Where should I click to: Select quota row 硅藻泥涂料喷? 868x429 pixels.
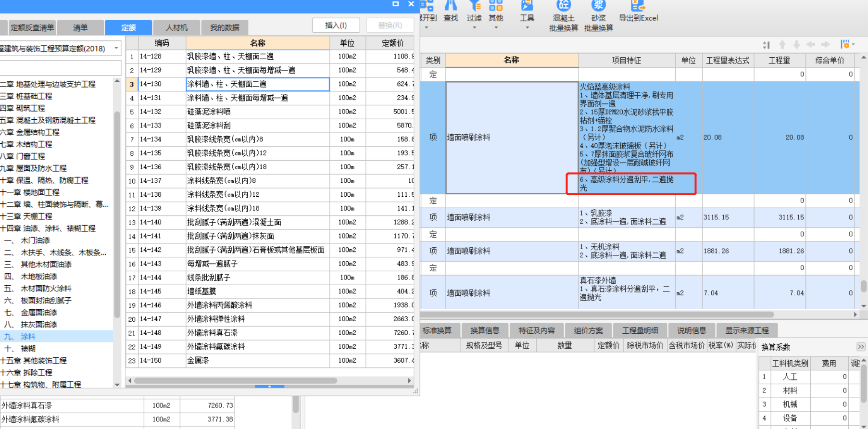270,112
